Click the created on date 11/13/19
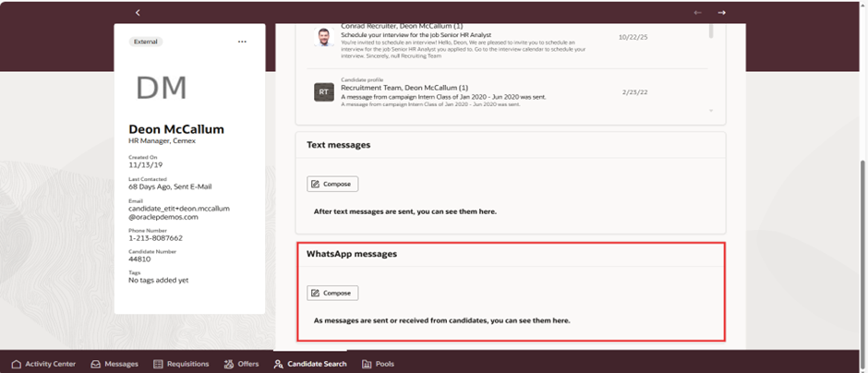The image size is (868, 373). 146,165
